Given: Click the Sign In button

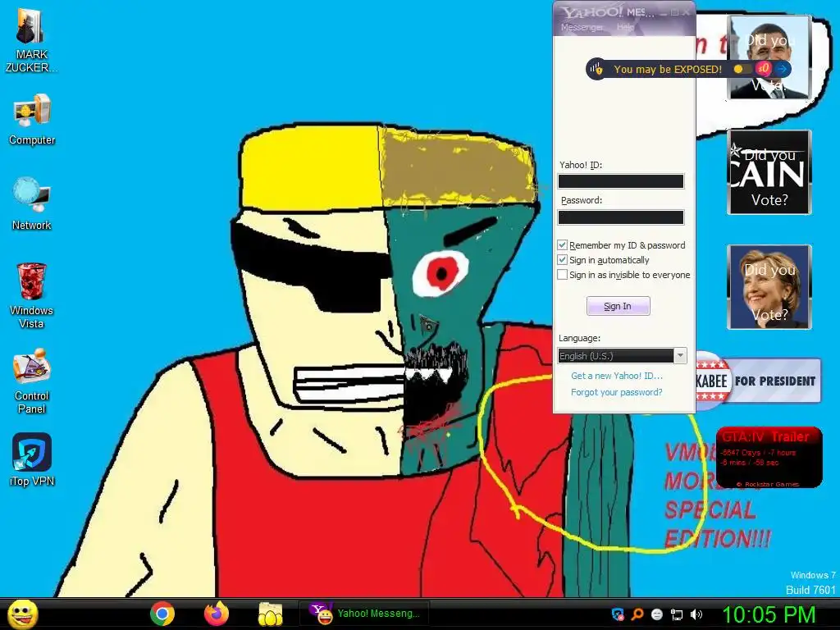Looking at the screenshot, I should coord(619,306).
